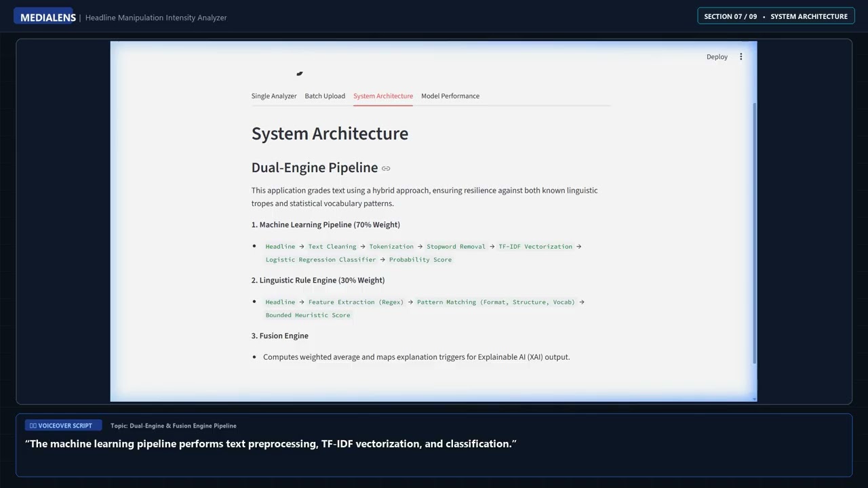The width and height of the screenshot is (868, 488).
Task: Click the Dual-Engine Pipeline heading
Action: [x=315, y=167]
